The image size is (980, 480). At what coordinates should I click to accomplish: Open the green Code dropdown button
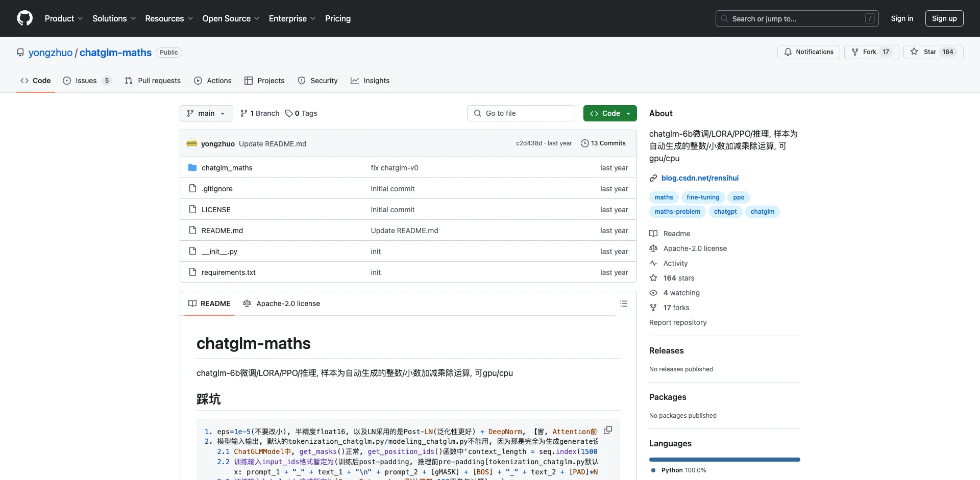tap(610, 113)
